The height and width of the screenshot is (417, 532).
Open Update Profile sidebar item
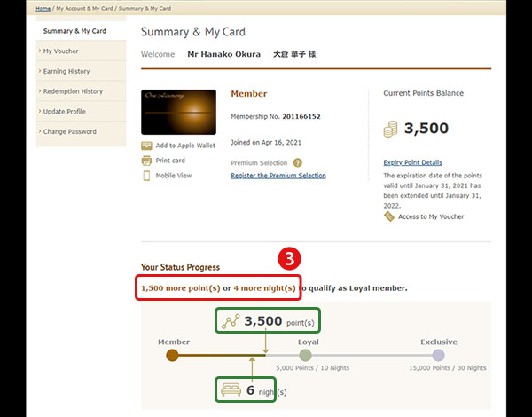coord(64,112)
